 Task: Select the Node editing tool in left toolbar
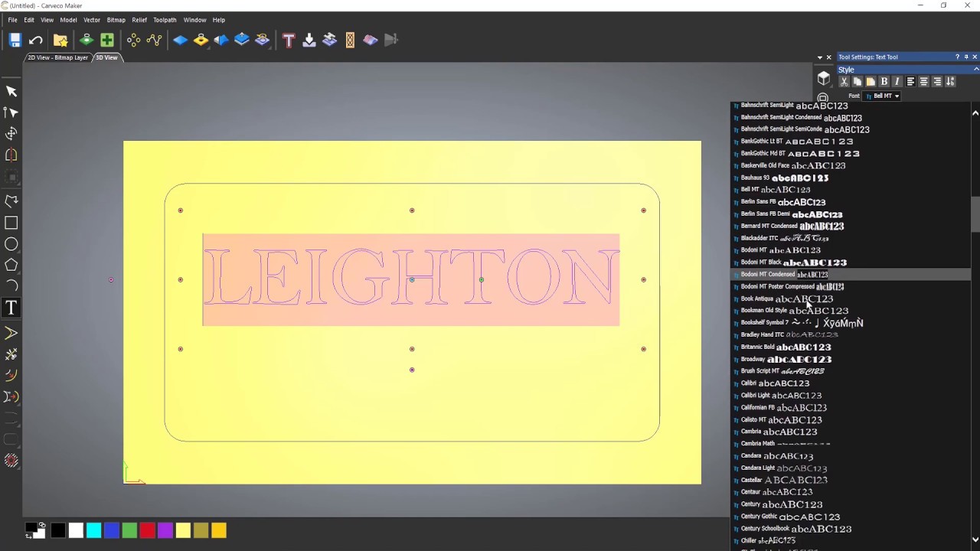click(11, 112)
